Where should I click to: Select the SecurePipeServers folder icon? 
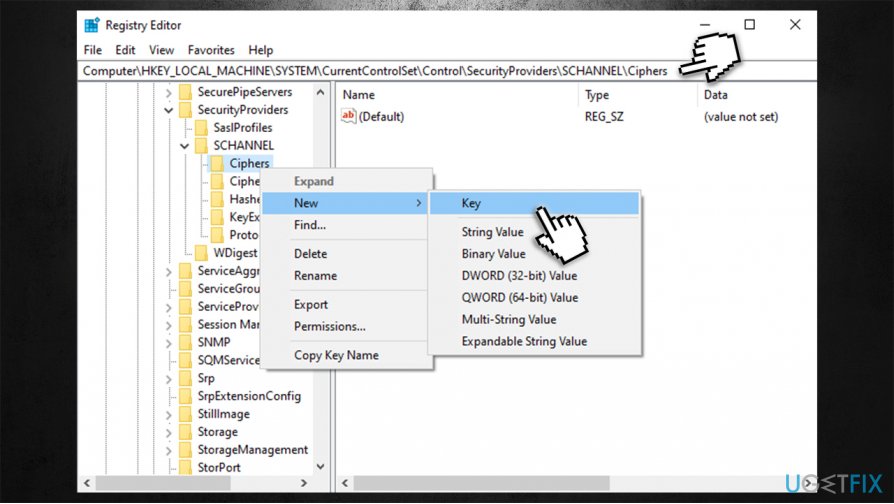(x=185, y=92)
